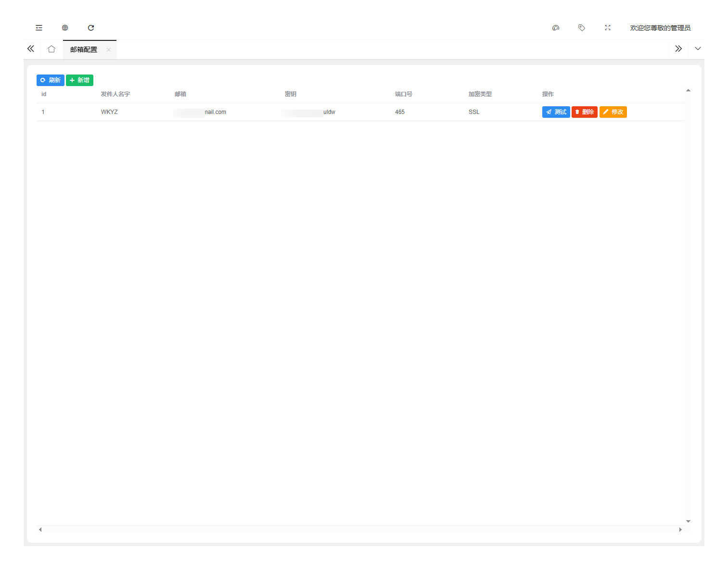Toggle fullscreen mode icon
Screen dimensions: 728x563
click(x=608, y=28)
